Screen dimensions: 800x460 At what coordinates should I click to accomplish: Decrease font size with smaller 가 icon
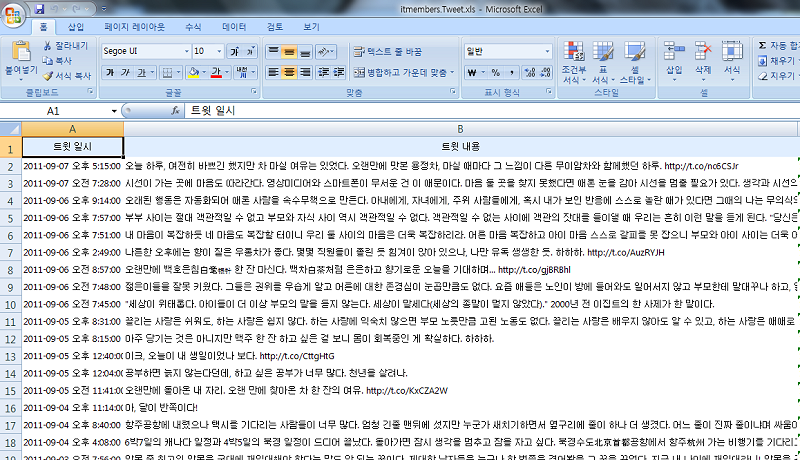[x=250, y=51]
